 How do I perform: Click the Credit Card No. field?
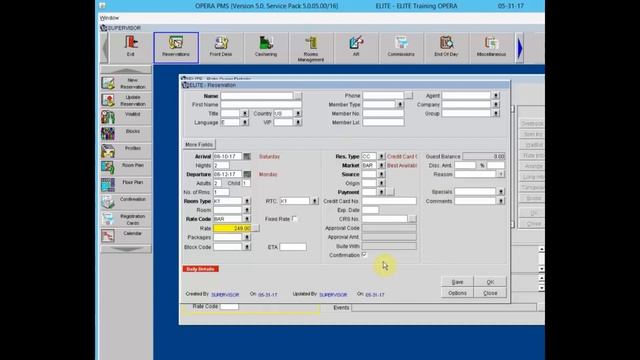(389, 201)
